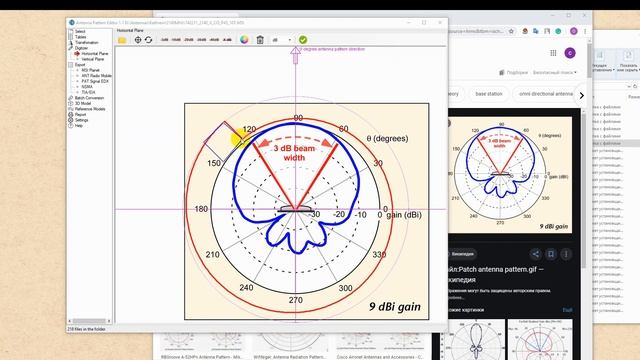
Task: Select Horizontal Plane in the tree
Action: [x=95, y=53]
